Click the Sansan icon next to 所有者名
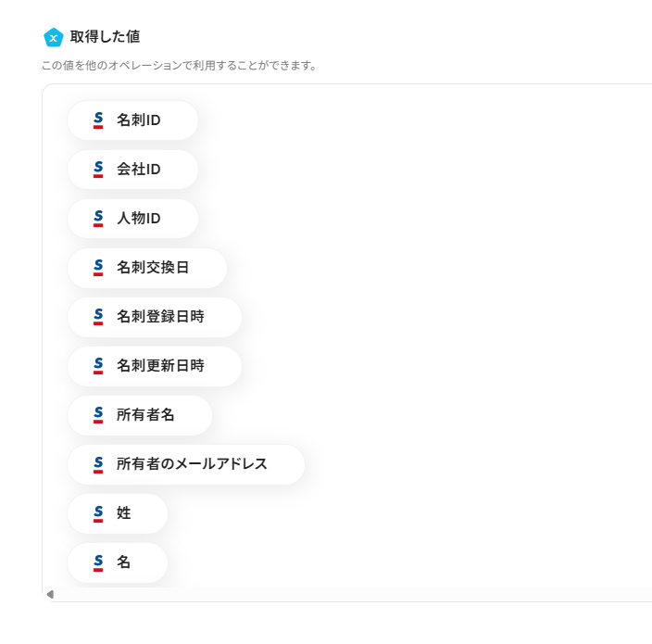This screenshot has height=644, width=652. tap(98, 415)
